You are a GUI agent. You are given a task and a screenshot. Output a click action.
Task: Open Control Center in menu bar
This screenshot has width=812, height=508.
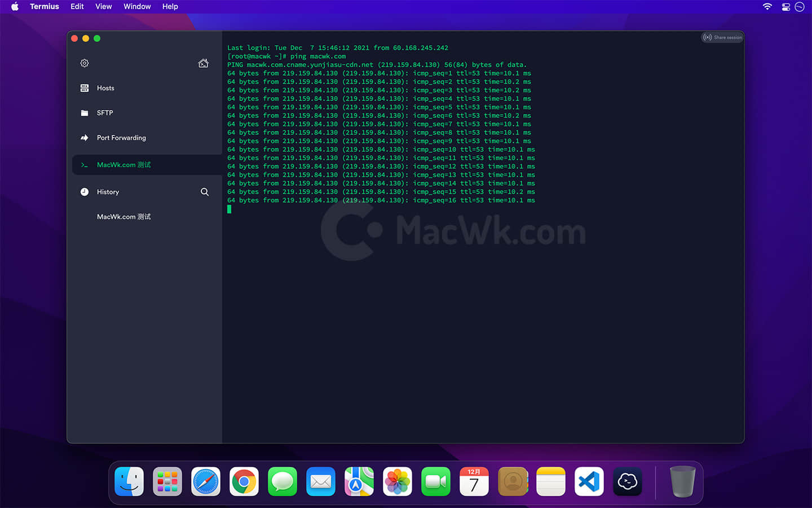pyautogui.click(x=785, y=7)
